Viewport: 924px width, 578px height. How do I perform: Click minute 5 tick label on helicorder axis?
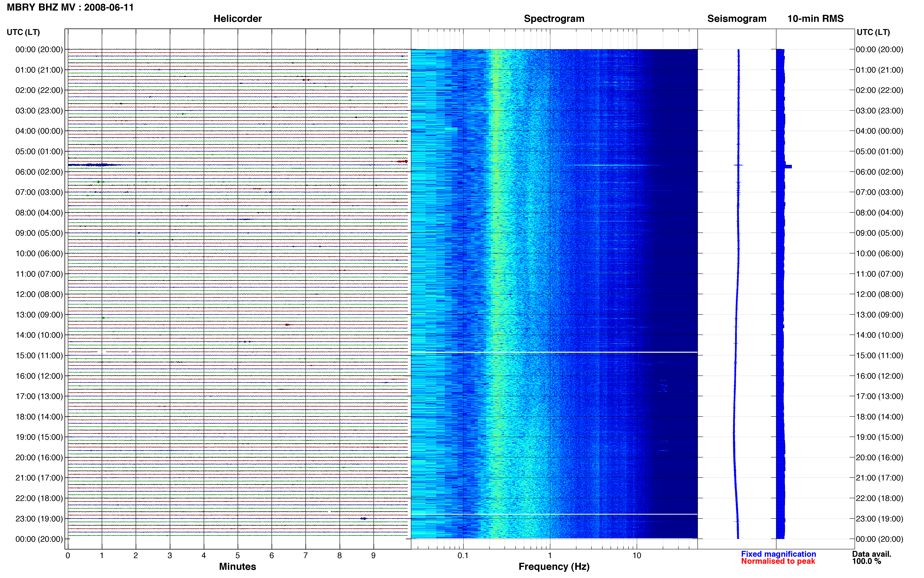238,555
